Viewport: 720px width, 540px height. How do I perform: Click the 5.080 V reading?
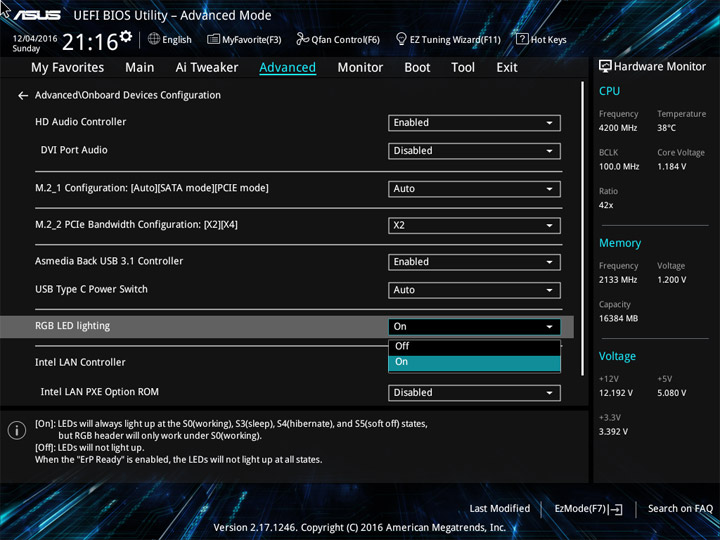(x=672, y=393)
